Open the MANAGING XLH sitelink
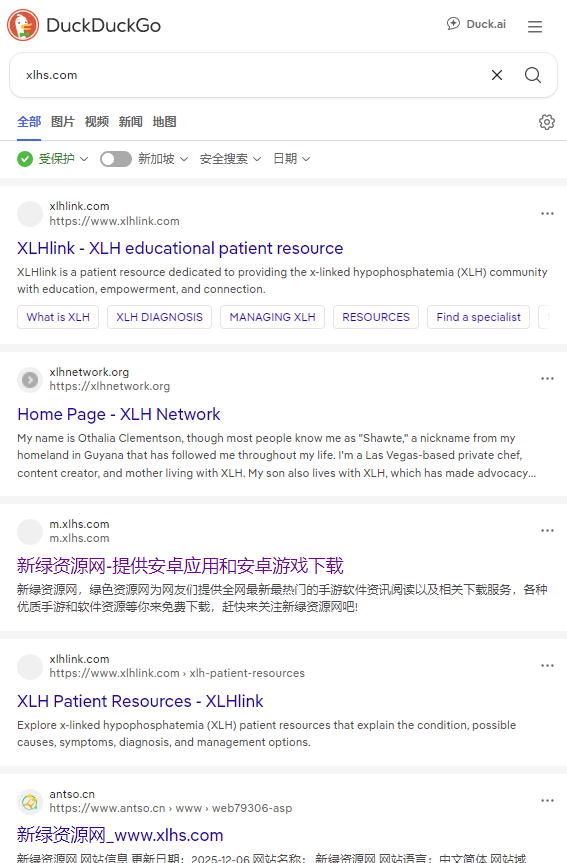 tap(272, 317)
